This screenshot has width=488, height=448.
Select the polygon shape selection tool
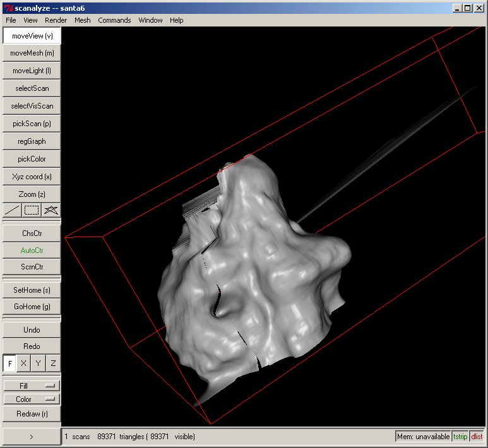(x=51, y=210)
